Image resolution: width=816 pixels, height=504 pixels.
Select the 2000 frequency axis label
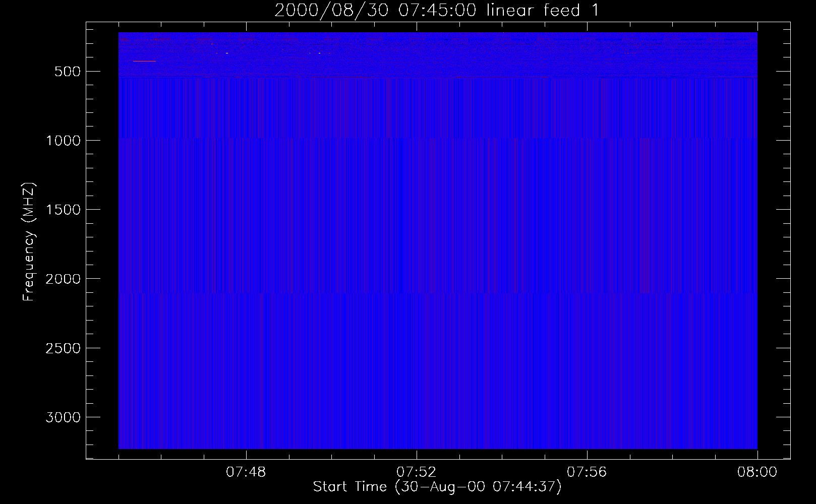coord(63,279)
